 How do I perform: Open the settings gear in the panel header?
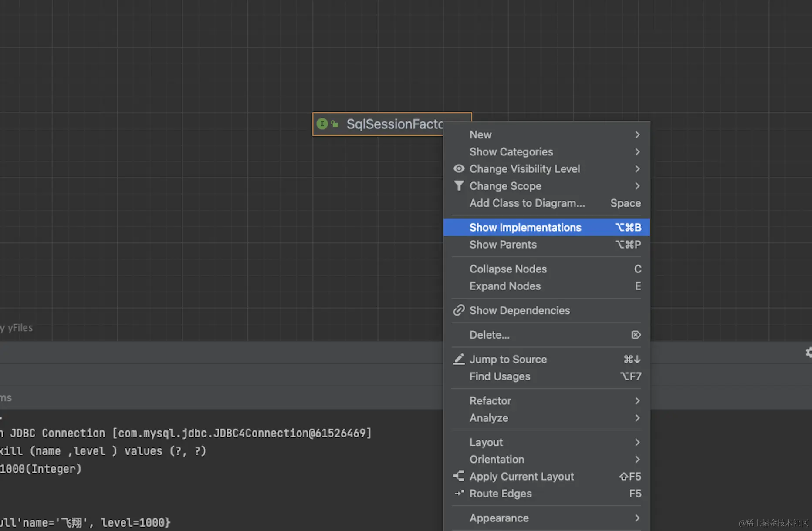809,353
